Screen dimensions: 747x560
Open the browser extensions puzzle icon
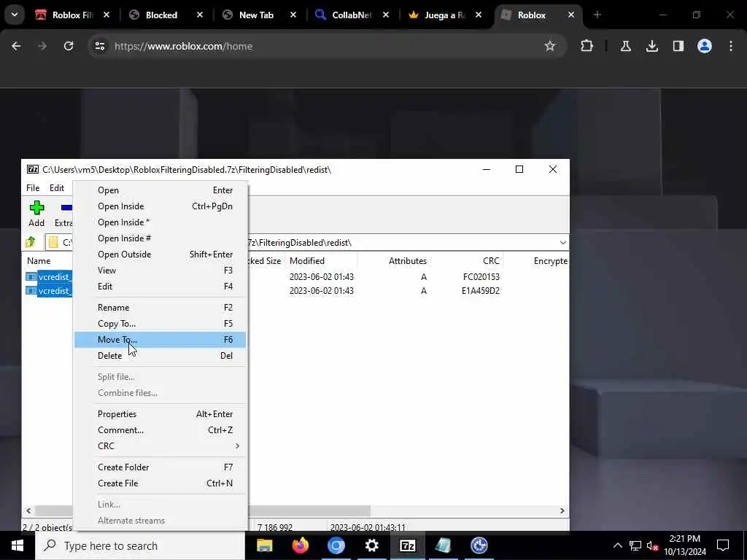[x=587, y=46]
